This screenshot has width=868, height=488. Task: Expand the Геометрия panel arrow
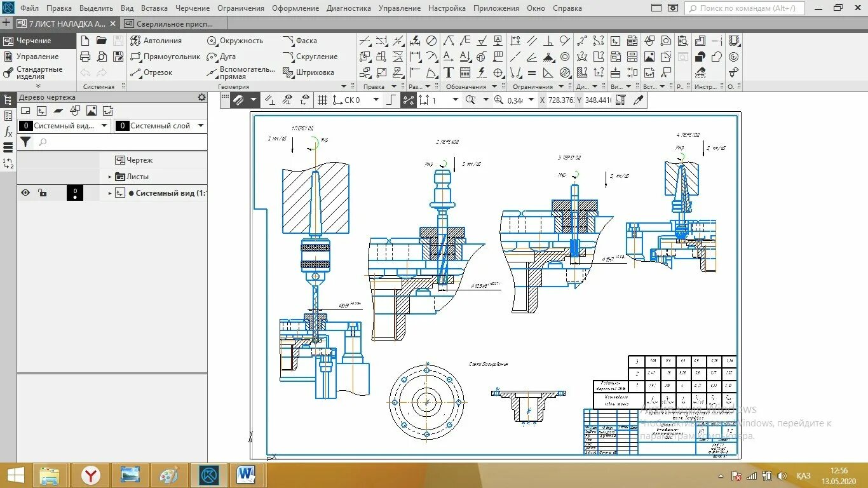pyautogui.click(x=344, y=86)
